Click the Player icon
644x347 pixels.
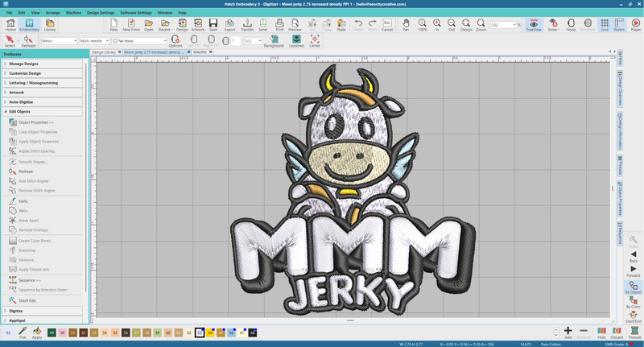(635, 25)
